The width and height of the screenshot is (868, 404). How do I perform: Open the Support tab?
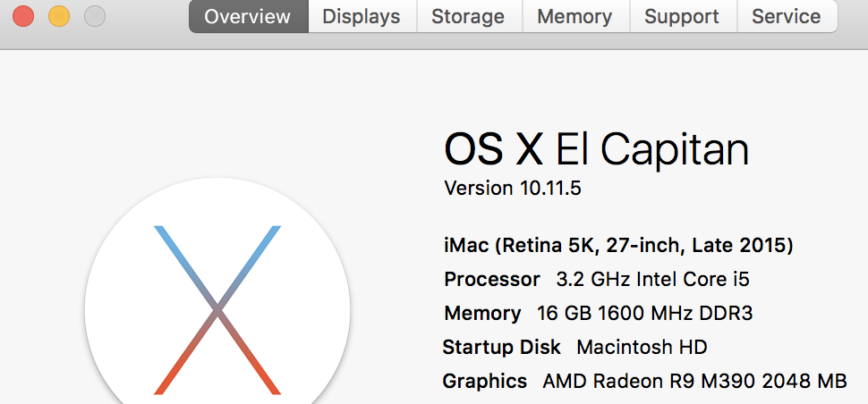click(683, 17)
